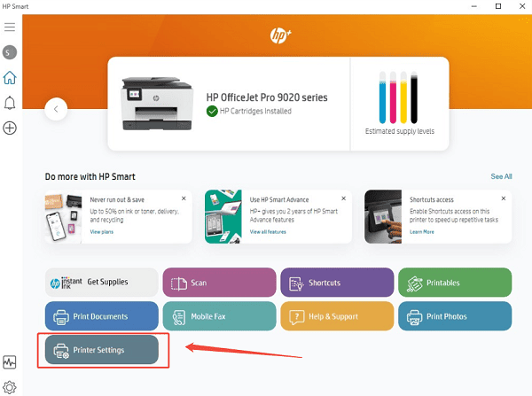This screenshot has width=532, height=396.
Task: Open the Scan tile
Action: click(219, 283)
